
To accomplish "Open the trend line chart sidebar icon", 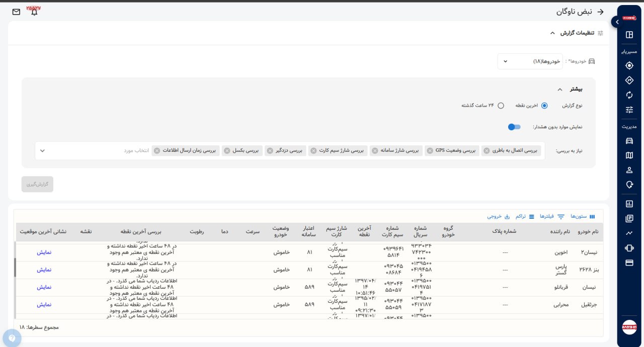I will tap(629, 233).
